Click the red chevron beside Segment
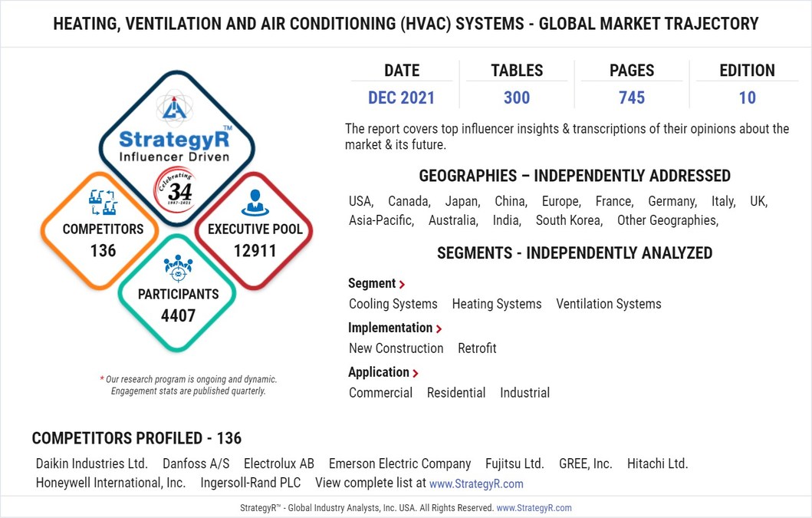This screenshot has height=518, width=812. (x=402, y=284)
